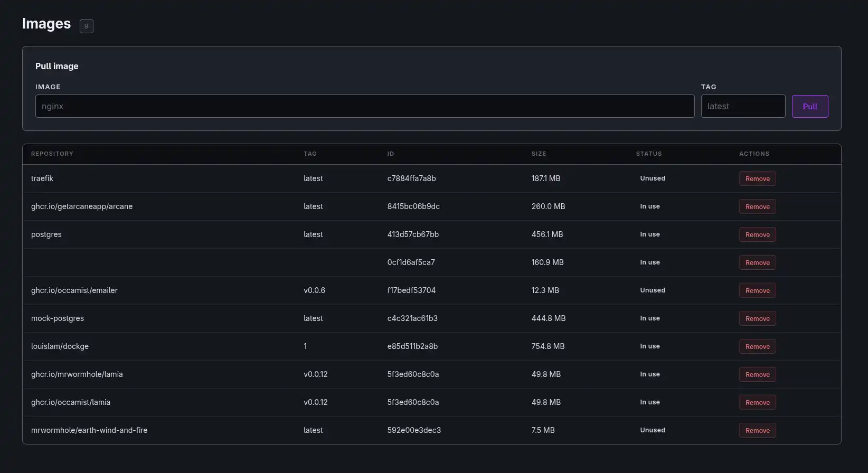Click the 187.1 MB size value
This screenshot has height=473, width=868.
546,178
